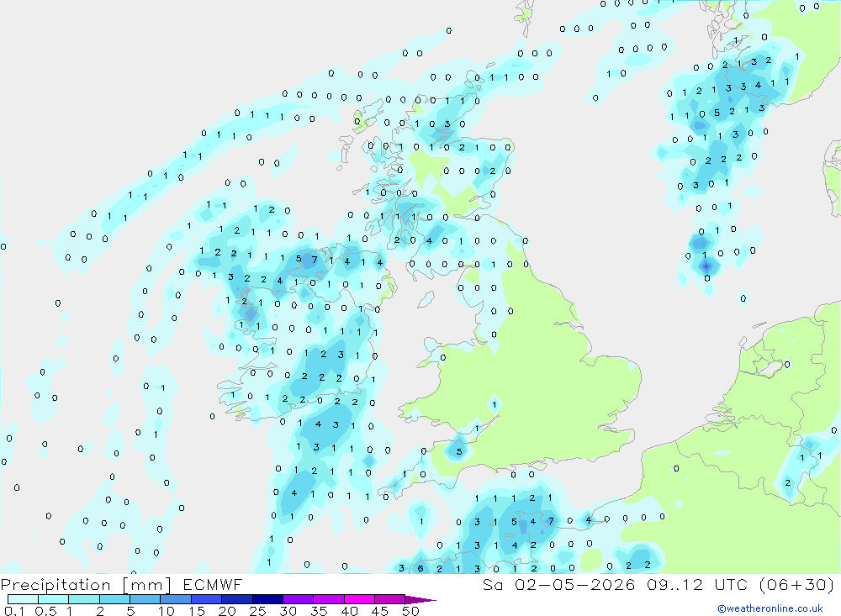The height and width of the screenshot is (616, 841).
Task: Select the 2–5 mm legend swatch
Action: [x=114, y=599]
